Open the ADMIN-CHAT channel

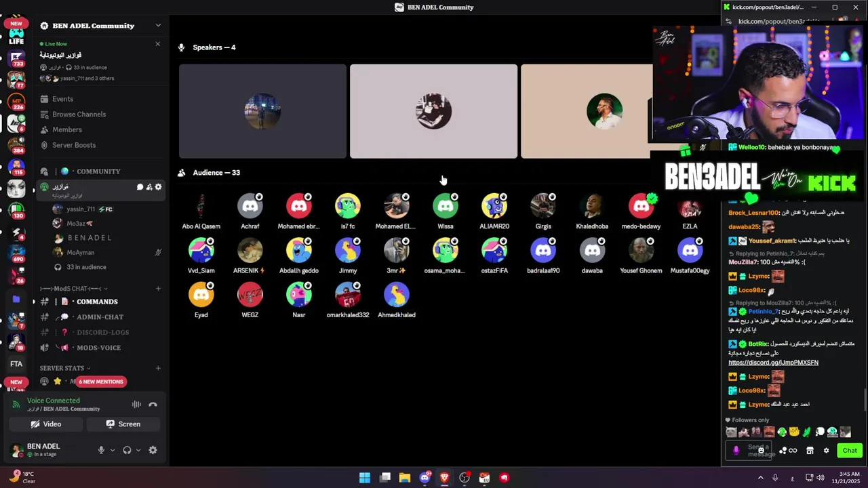(100, 317)
